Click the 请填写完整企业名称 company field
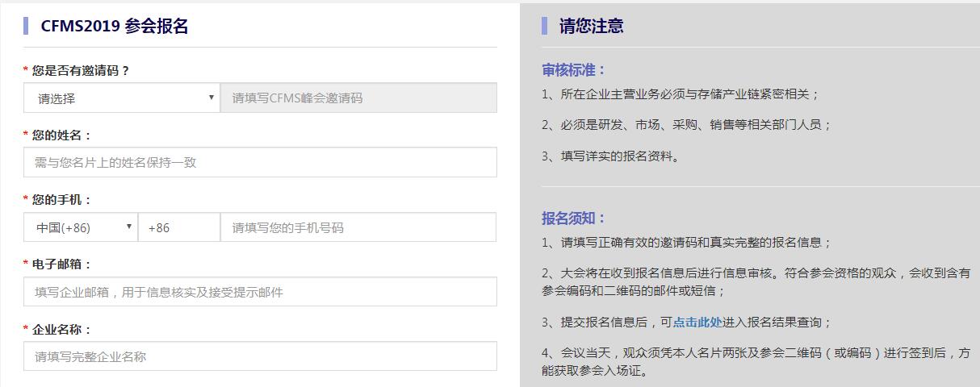Image resolution: width=980 pixels, height=387 pixels. point(260,356)
